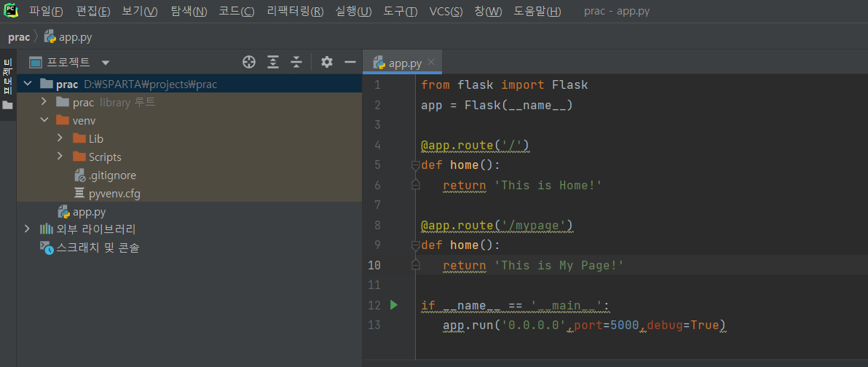Click the app.py breadcrumb in navigation bar
The height and width of the screenshot is (367, 868).
[68, 38]
